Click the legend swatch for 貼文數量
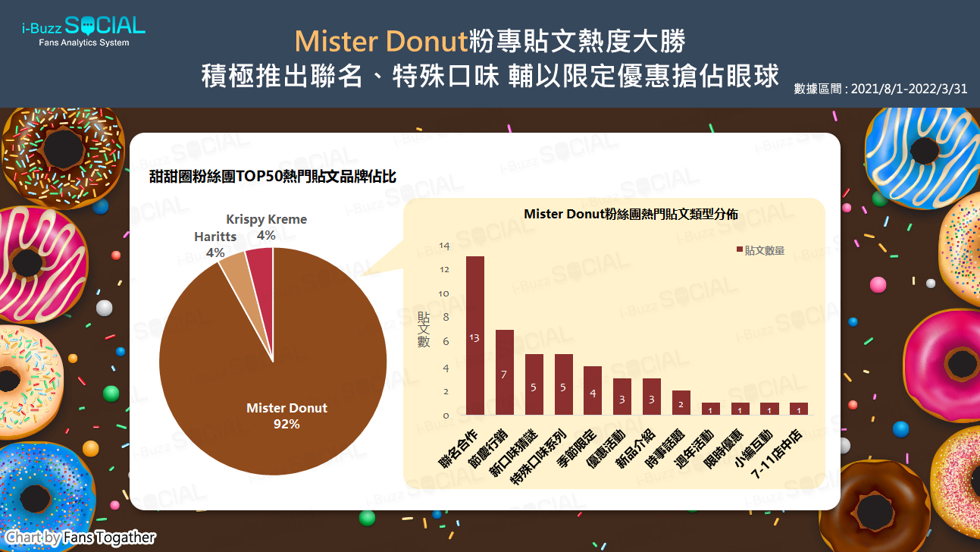The width and height of the screenshot is (980, 552). click(x=740, y=249)
